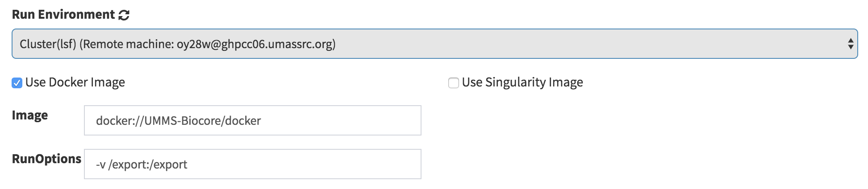Focus the Image input field
The width and height of the screenshot is (868, 189).
click(253, 120)
